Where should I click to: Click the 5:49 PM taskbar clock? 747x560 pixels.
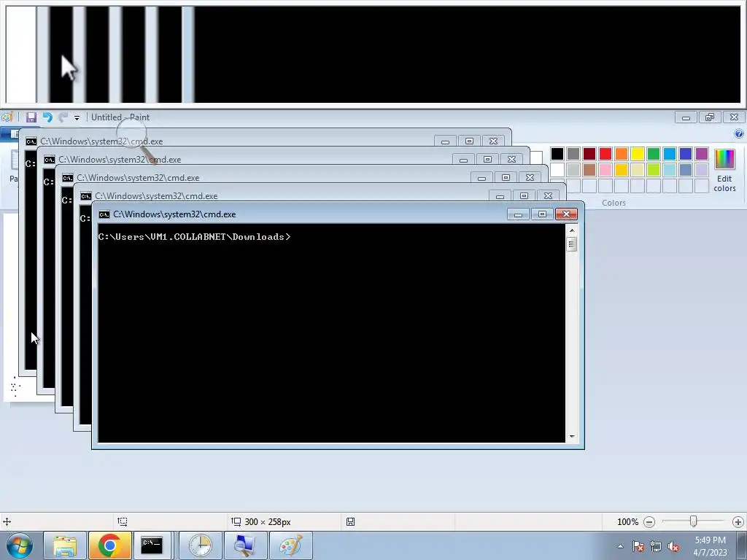[710, 546]
